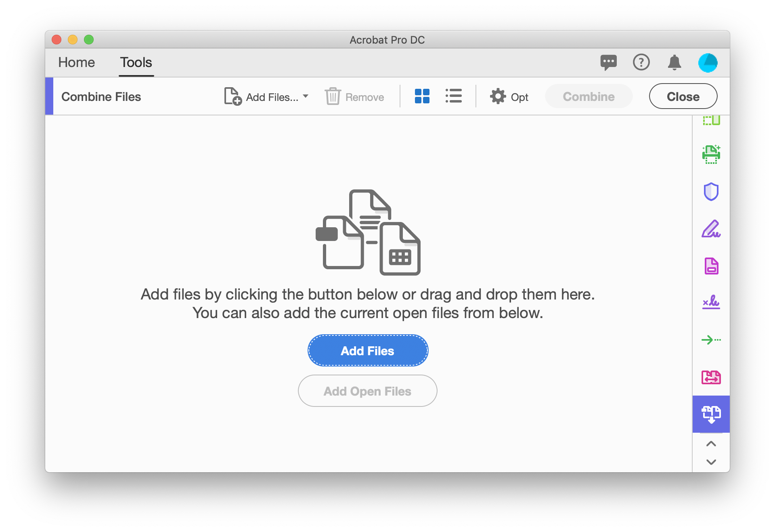
Task: Open the Protect shield tool in sidebar
Action: tap(711, 192)
